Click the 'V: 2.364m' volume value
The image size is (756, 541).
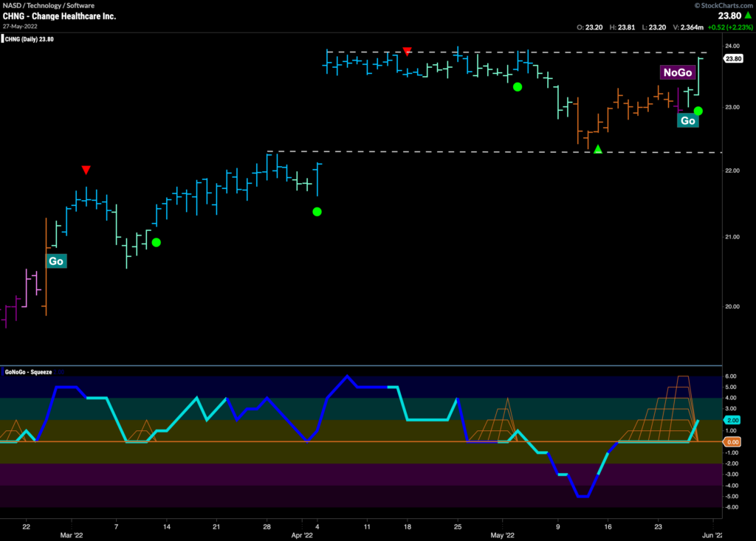point(688,27)
